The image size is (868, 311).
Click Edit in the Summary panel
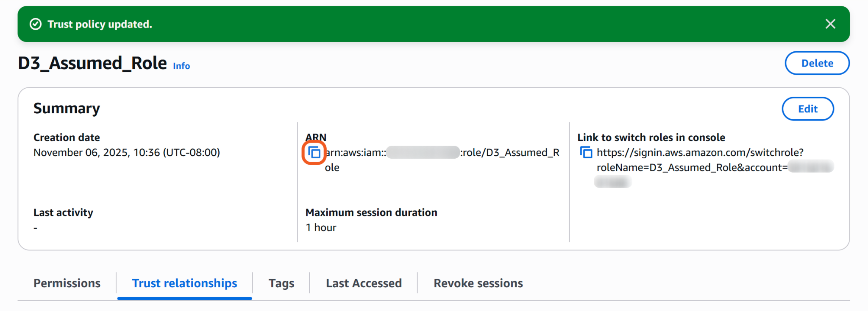coord(807,109)
